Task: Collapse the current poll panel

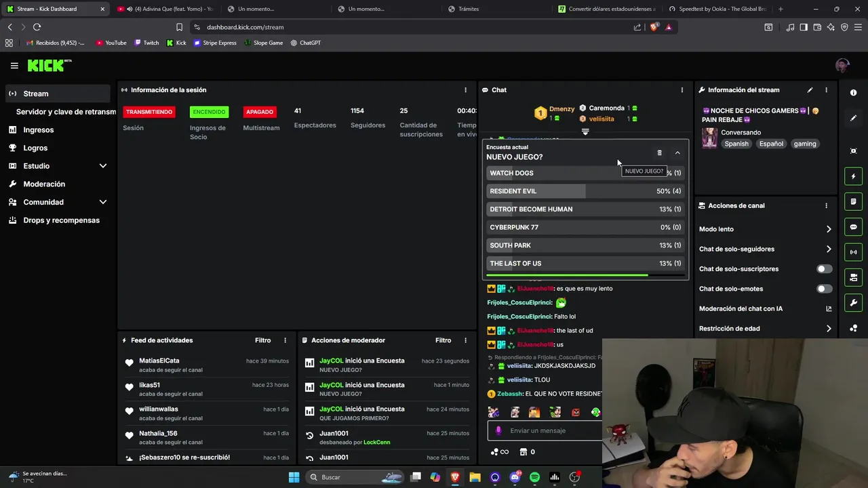Action: click(x=677, y=153)
